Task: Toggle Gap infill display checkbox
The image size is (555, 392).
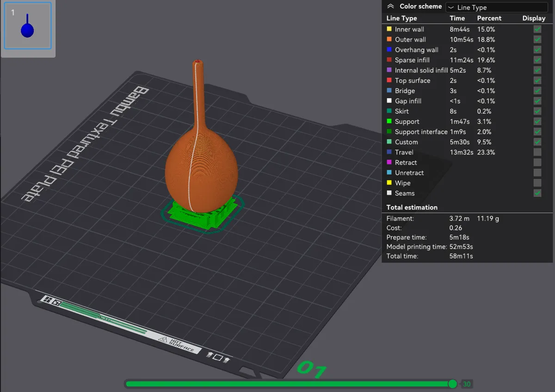Action: pyautogui.click(x=537, y=101)
